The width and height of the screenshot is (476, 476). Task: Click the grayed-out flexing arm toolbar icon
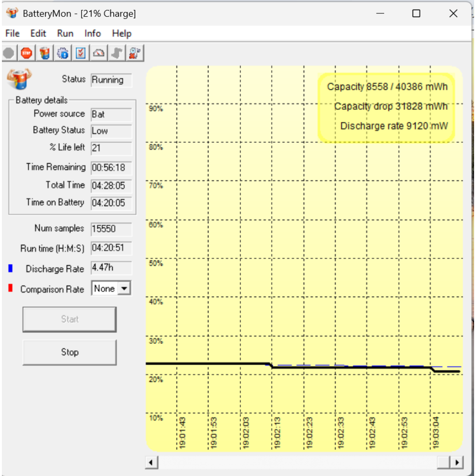point(117,53)
